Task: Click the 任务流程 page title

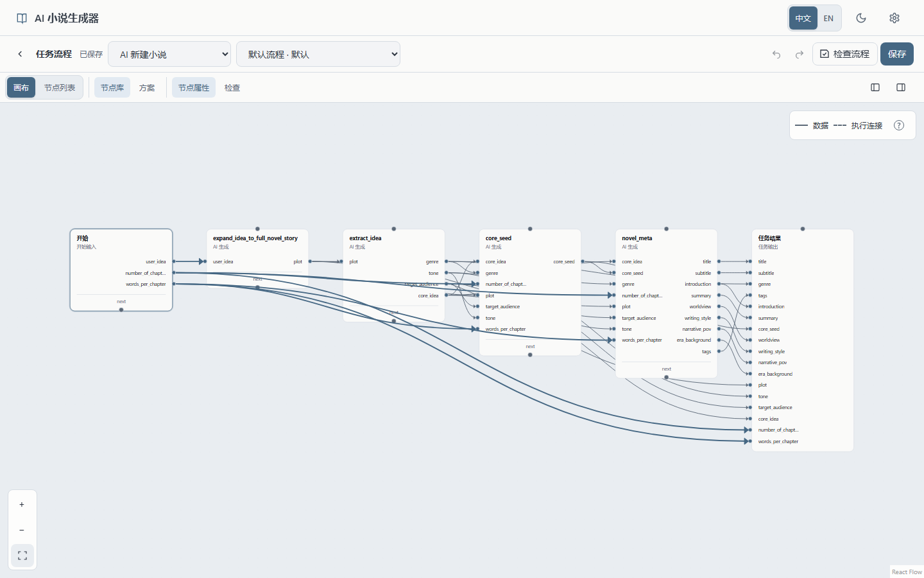Action: coord(54,54)
